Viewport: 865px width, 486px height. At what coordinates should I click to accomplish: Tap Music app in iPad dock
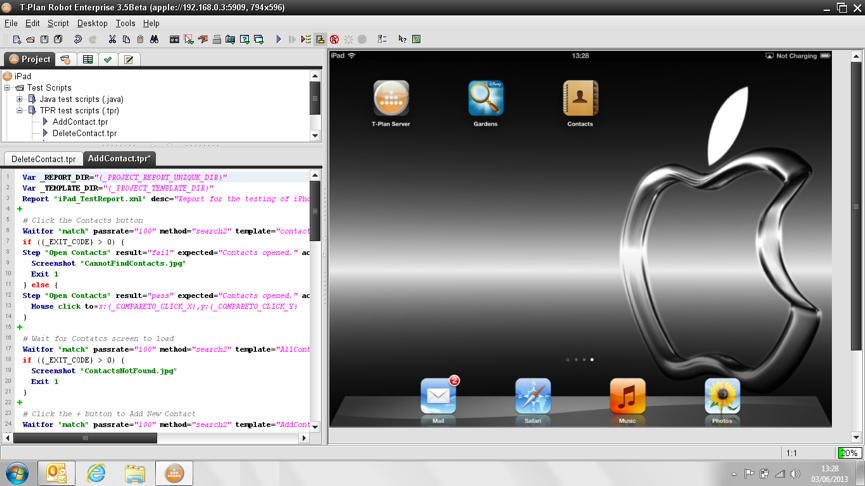(628, 396)
